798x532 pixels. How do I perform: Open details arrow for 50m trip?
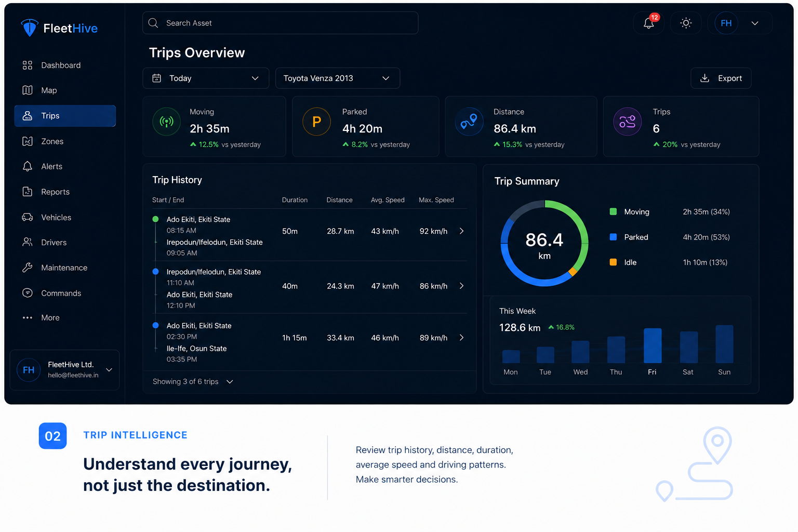click(x=461, y=231)
